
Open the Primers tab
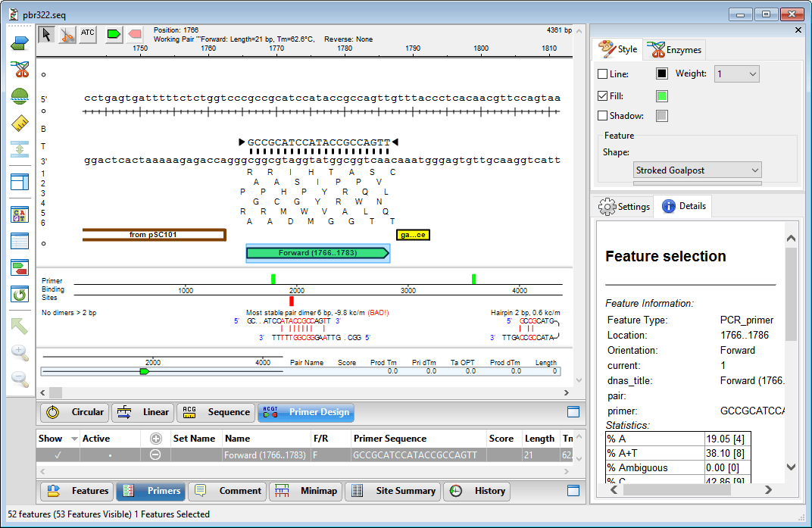[151, 491]
